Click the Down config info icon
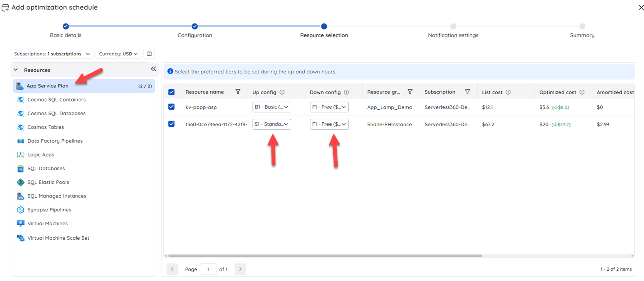Image resolution: width=644 pixels, height=281 pixels. pos(346,92)
